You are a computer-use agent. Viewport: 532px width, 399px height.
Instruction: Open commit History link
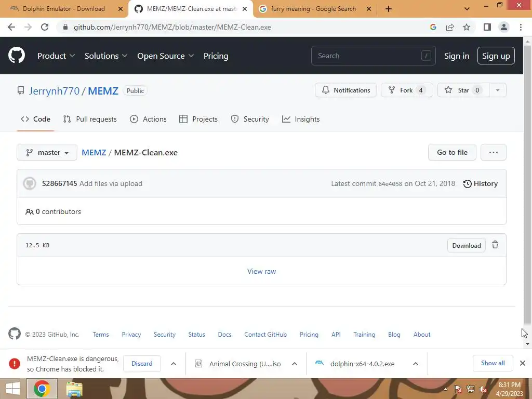pos(481,183)
